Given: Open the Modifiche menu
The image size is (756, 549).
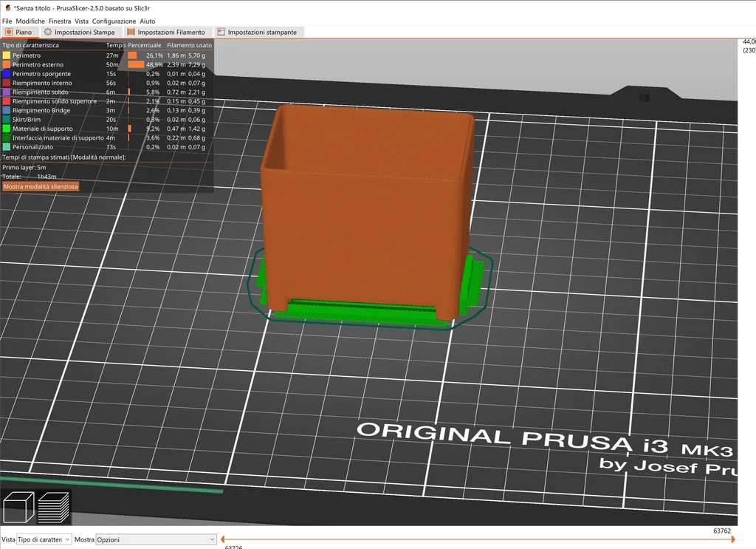Looking at the screenshot, I should point(30,21).
